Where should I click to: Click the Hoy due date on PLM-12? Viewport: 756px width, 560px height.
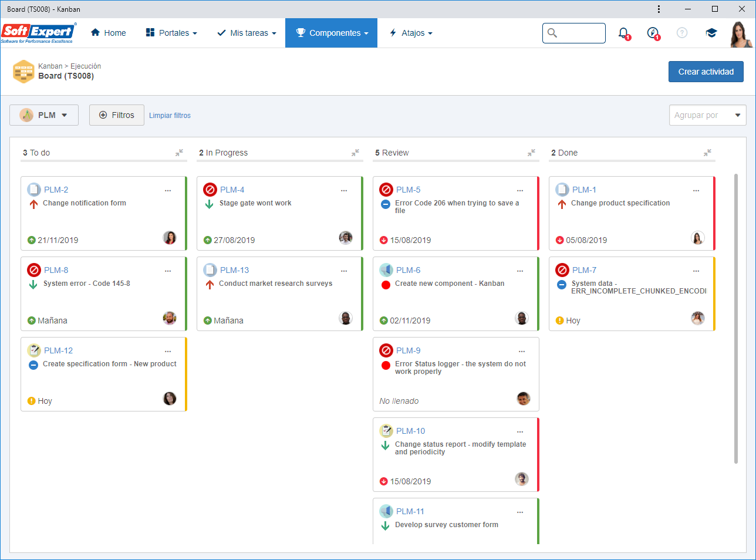(x=45, y=401)
